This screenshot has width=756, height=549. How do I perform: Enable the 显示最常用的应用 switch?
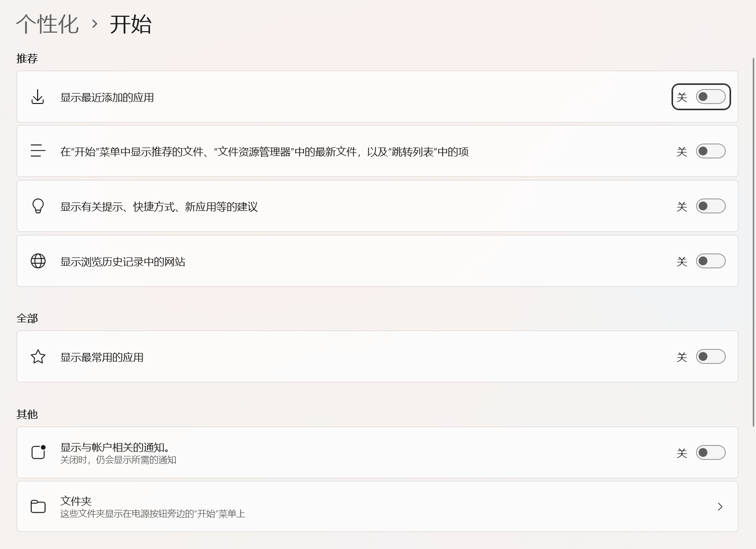tap(711, 356)
